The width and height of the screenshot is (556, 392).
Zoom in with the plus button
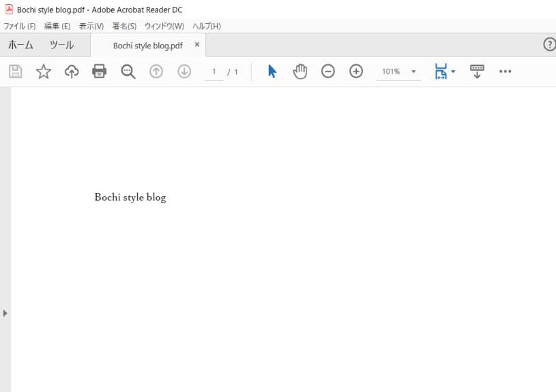click(x=356, y=72)
